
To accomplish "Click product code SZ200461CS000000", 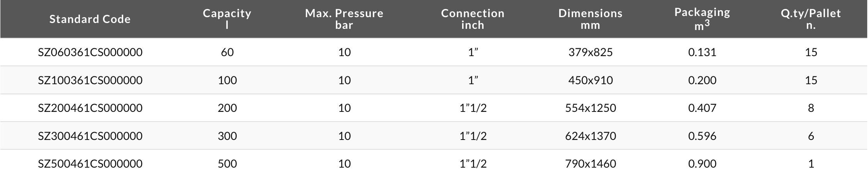I will pos(90,108).
